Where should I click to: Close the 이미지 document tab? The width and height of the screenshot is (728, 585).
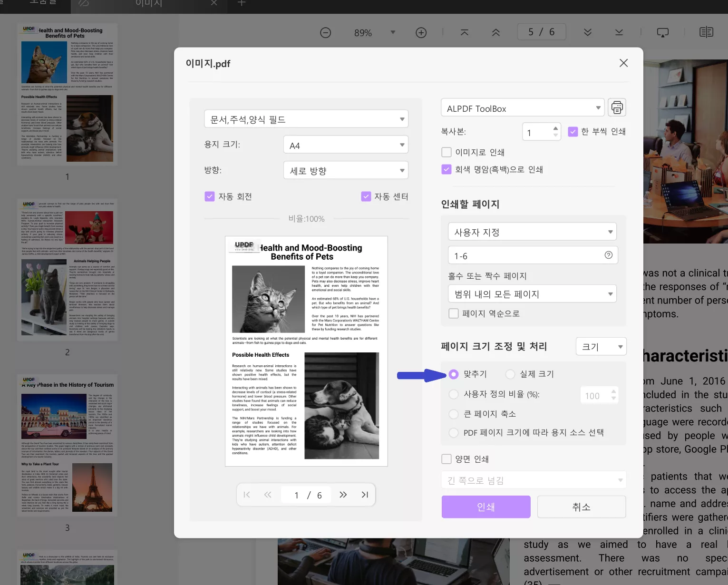(x=214, y=3)
